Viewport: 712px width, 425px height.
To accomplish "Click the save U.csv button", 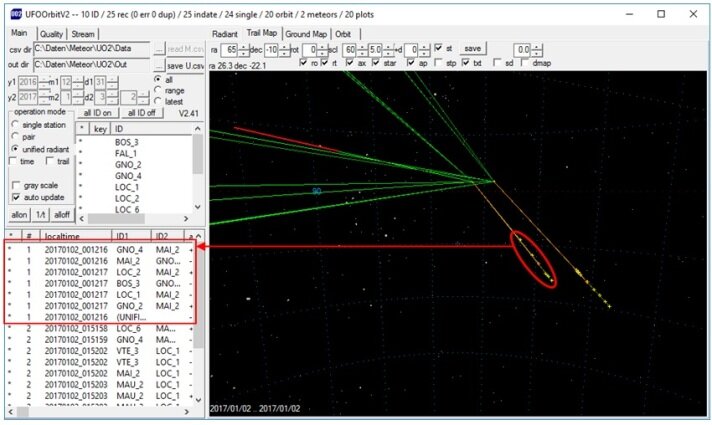I will [183, 64].
